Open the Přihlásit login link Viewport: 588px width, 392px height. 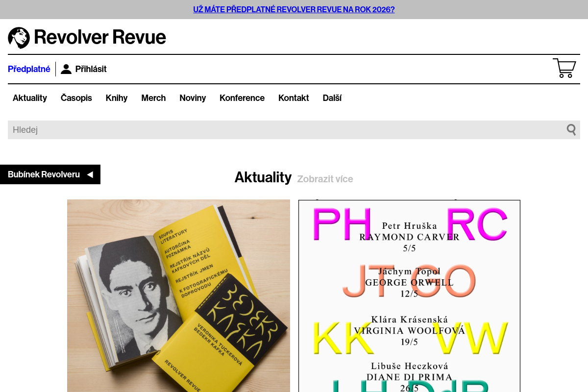coord(91,69)
